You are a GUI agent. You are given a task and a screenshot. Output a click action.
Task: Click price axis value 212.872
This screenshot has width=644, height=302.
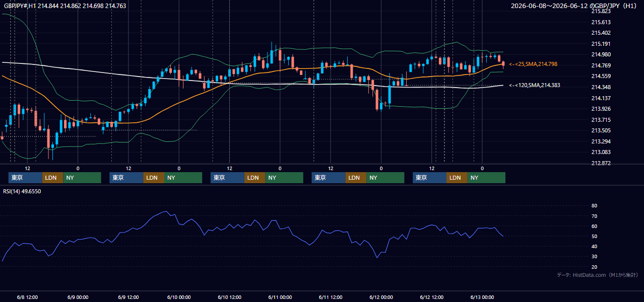[601, 163]
